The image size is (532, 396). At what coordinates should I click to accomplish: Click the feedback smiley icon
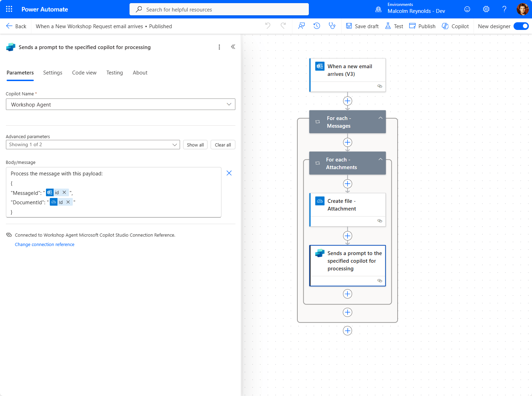pyautogui.click(x=467, y=9)
